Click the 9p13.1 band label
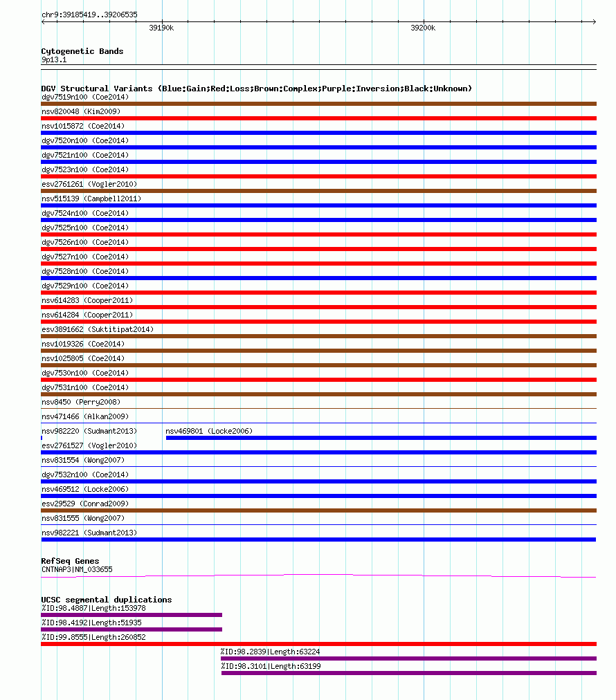Viewport: 616px width, 700px height. point(54,59)
